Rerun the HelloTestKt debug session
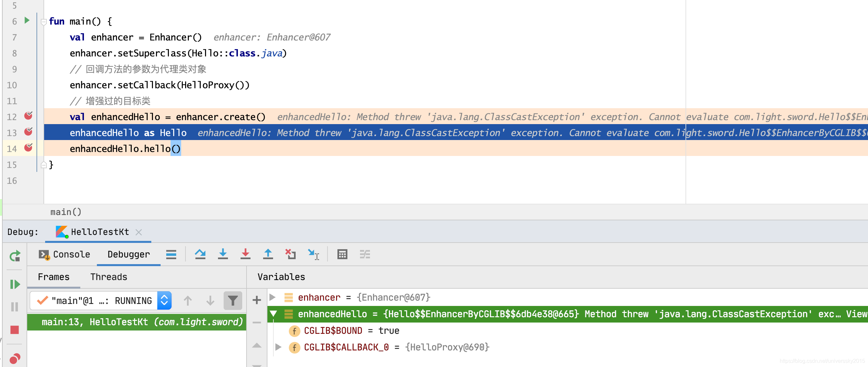 (x=15, y=256)
